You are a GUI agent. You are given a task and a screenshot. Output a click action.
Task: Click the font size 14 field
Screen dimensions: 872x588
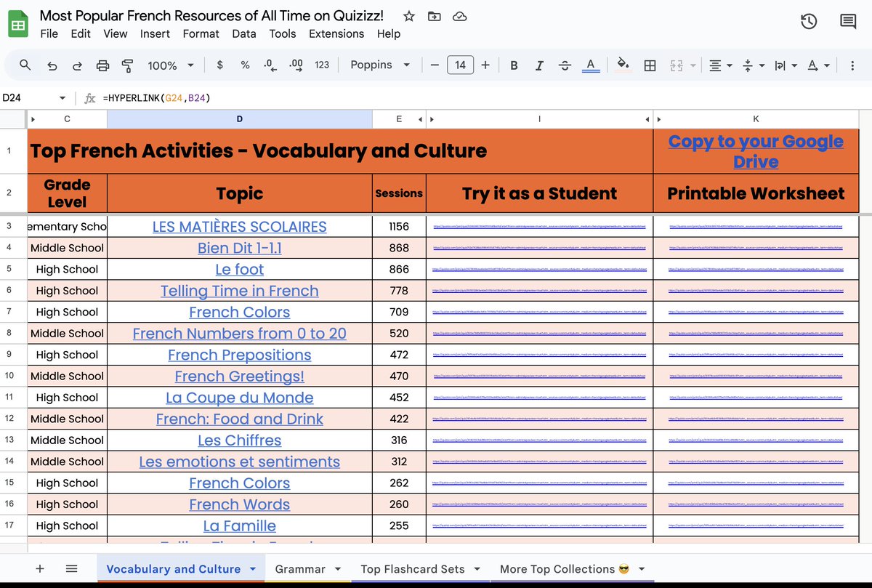460,65
